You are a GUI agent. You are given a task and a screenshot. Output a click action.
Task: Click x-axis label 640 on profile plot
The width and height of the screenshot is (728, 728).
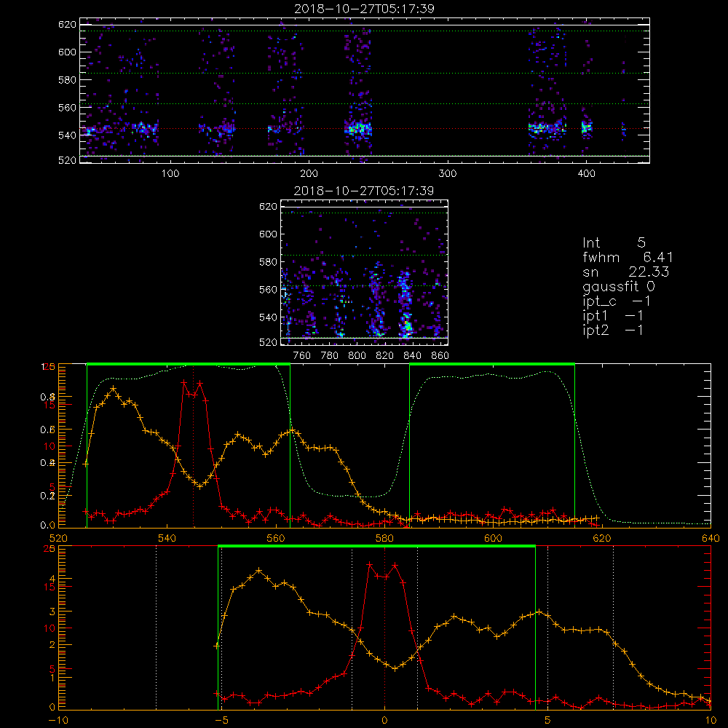[x=711, y=539]
